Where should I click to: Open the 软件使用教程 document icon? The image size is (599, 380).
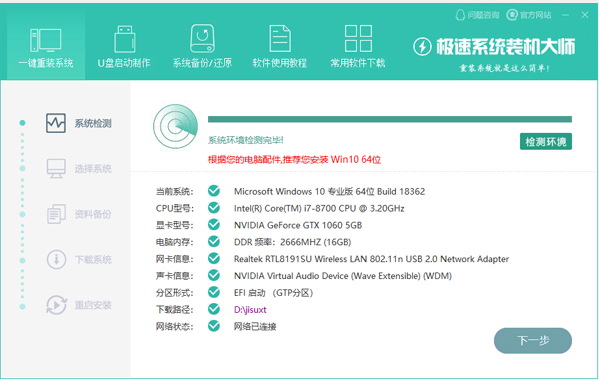tap(280, 39)
